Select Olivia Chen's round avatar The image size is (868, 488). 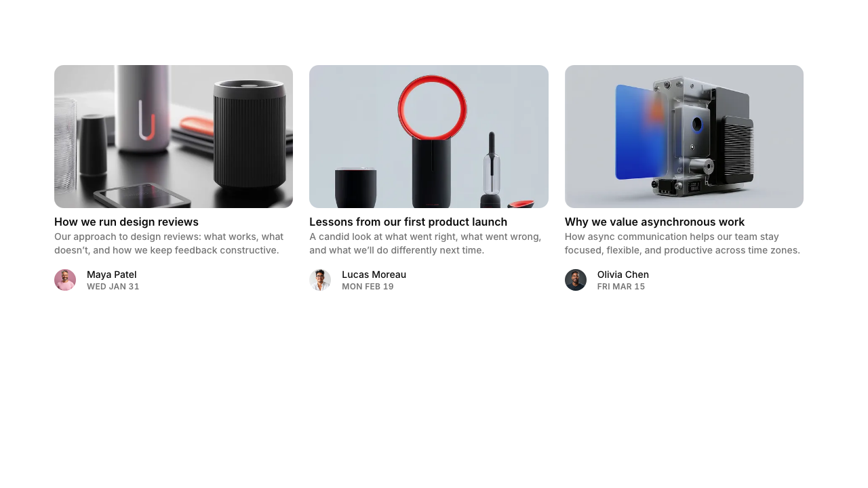pyautogui.click(x=576, y=280)
